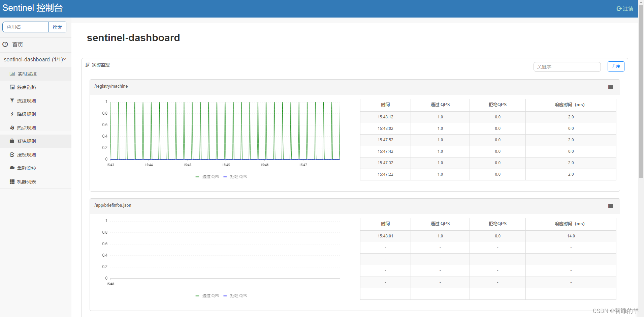Click the 搜索 search button

(x=57, y=27)
